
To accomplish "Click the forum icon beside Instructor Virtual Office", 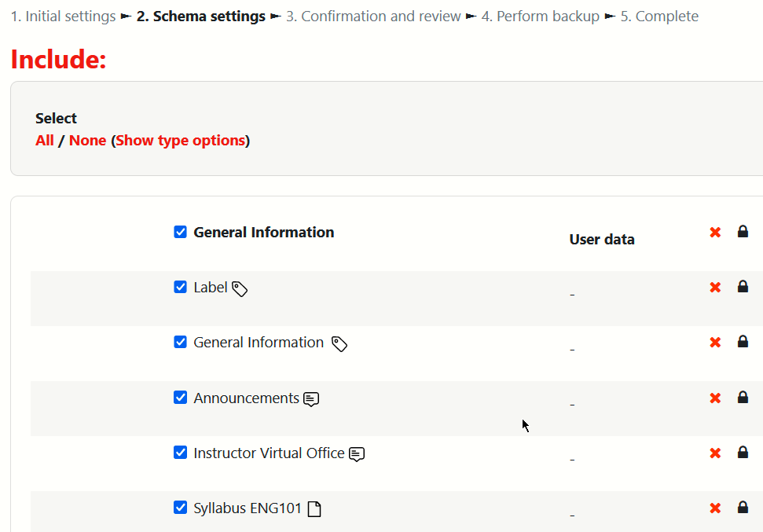I will tap(357, 454).
